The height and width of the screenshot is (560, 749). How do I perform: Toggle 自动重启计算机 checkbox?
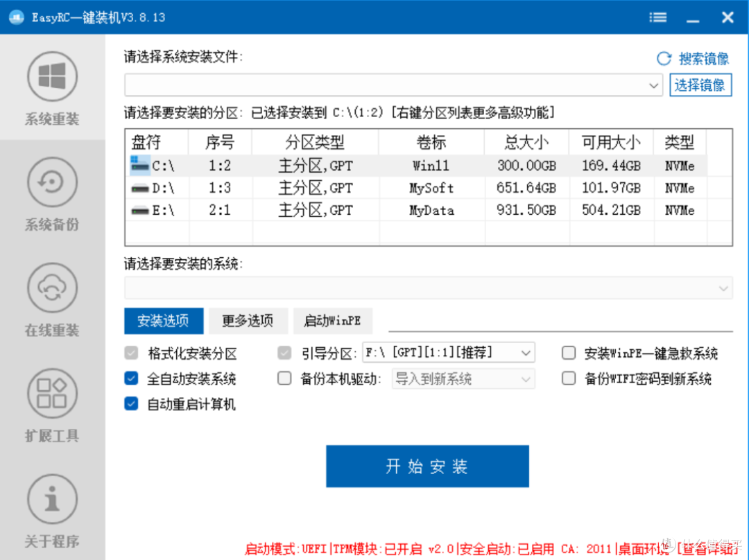(x=131, y=403)
